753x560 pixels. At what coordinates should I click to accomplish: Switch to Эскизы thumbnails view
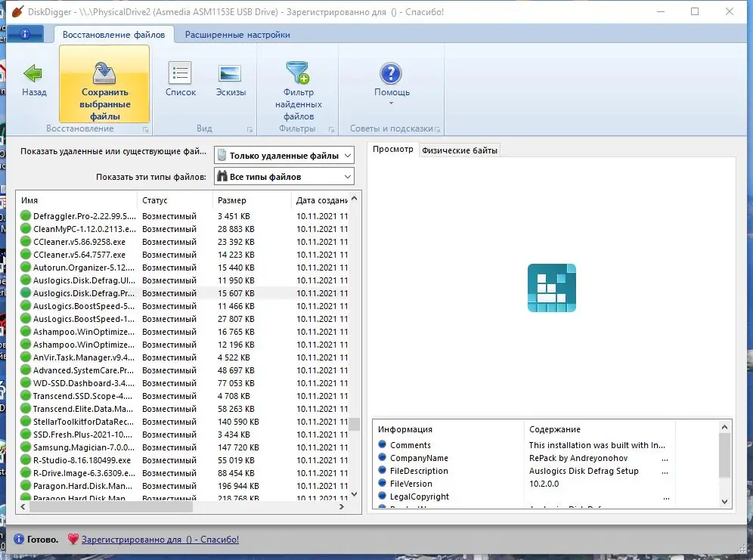[231, 79]
